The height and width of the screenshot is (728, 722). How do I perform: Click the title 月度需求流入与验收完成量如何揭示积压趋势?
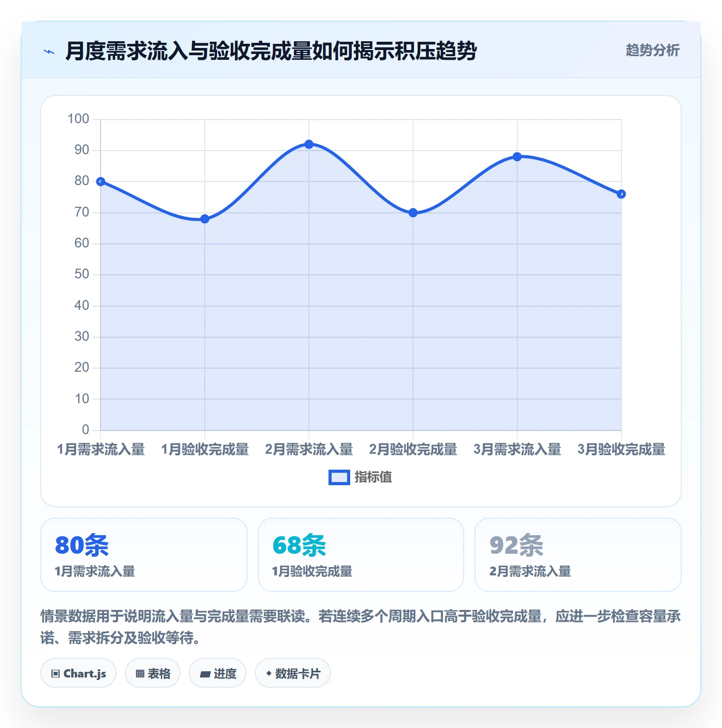271,51
